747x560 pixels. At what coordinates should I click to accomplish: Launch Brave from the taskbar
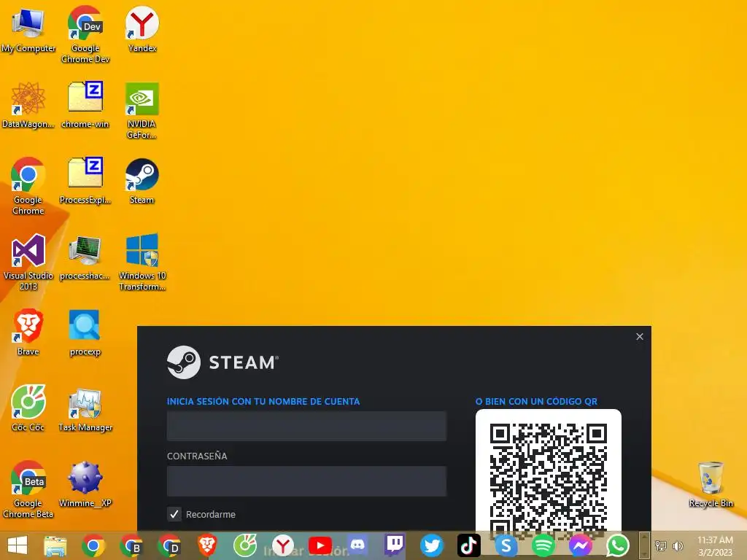[x=207, y=545]
